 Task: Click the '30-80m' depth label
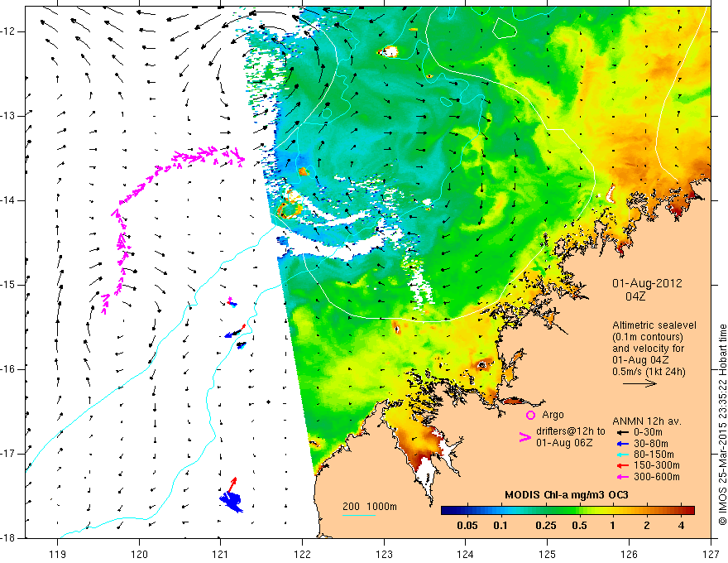(x=651, y=444)
